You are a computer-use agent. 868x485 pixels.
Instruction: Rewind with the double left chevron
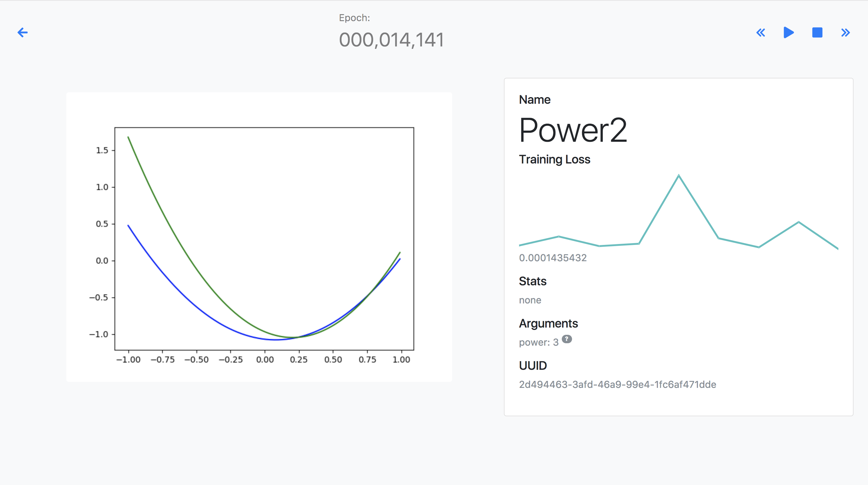pos(760,33)
